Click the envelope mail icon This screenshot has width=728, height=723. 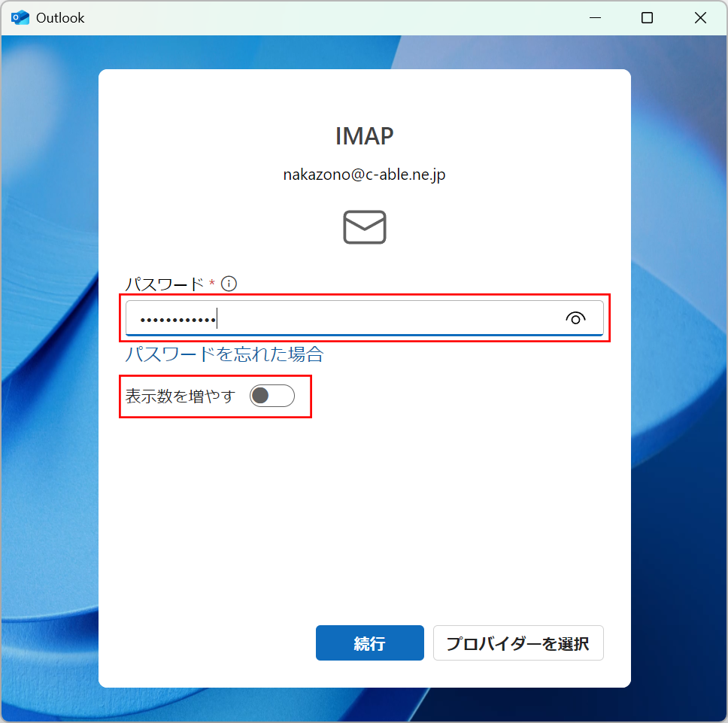365,227
